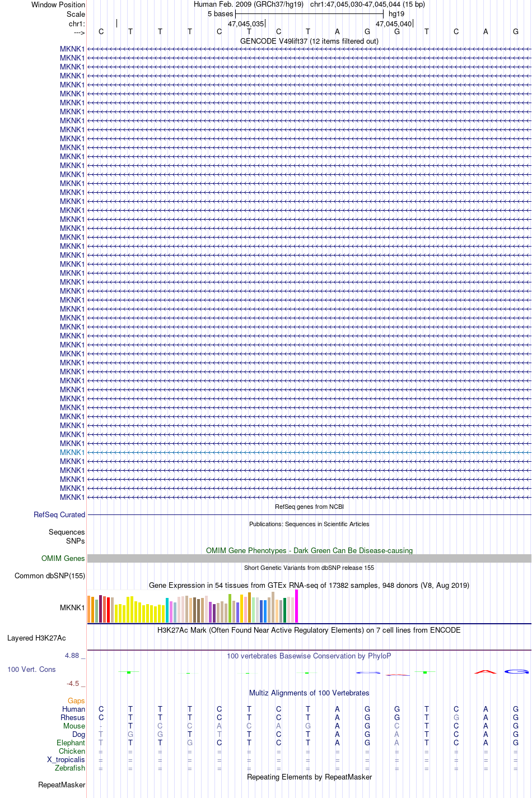Click the MKNK1 label beside the GTEx bar chart

point(72,607)
